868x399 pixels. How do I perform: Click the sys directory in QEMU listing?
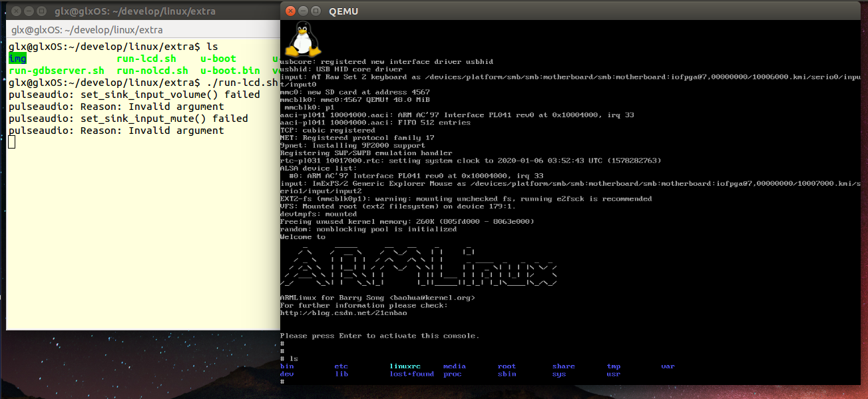[559, 374]
